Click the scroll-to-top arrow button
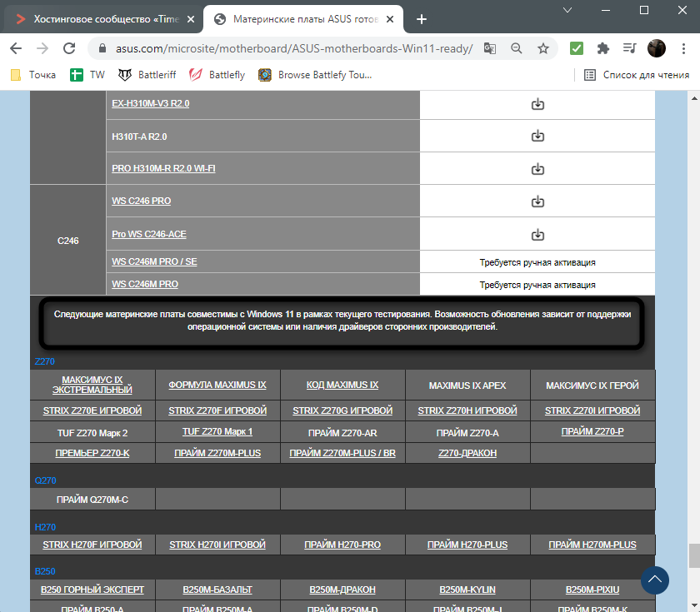This screenshot has height=612, width=700. pos(655,580)
